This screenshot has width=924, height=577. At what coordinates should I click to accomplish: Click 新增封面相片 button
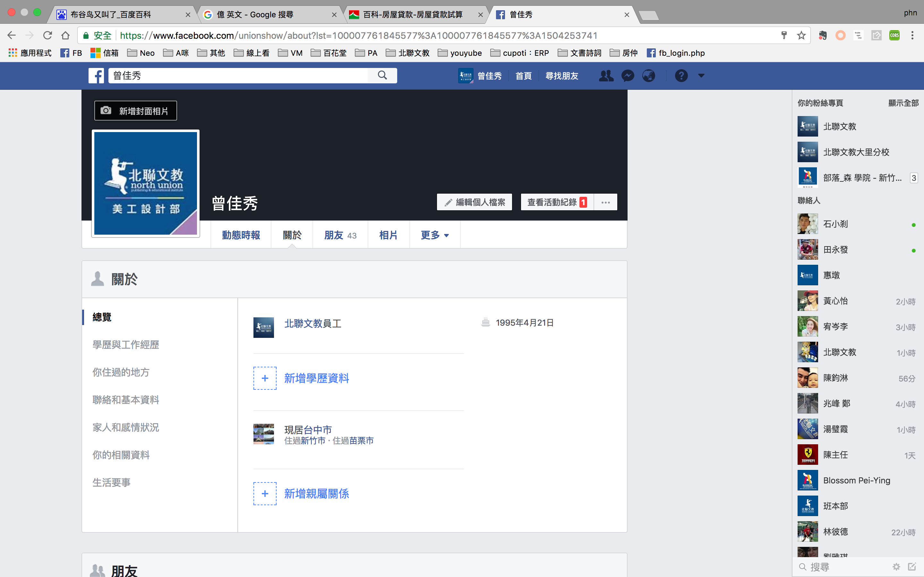point(135,111)
